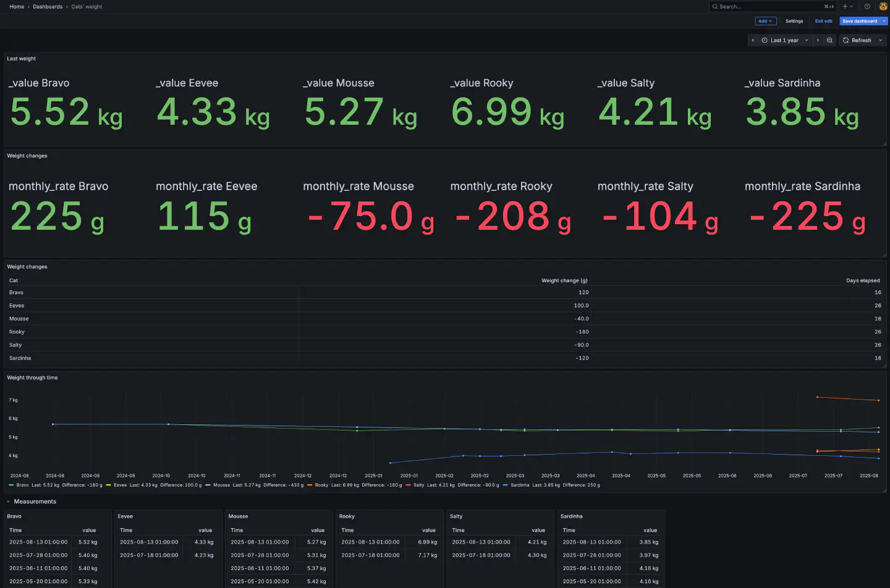Change the Rooky legend color swatch
Image resolution: width=890 pixels, height=588 pixels.
coord(310,485)
